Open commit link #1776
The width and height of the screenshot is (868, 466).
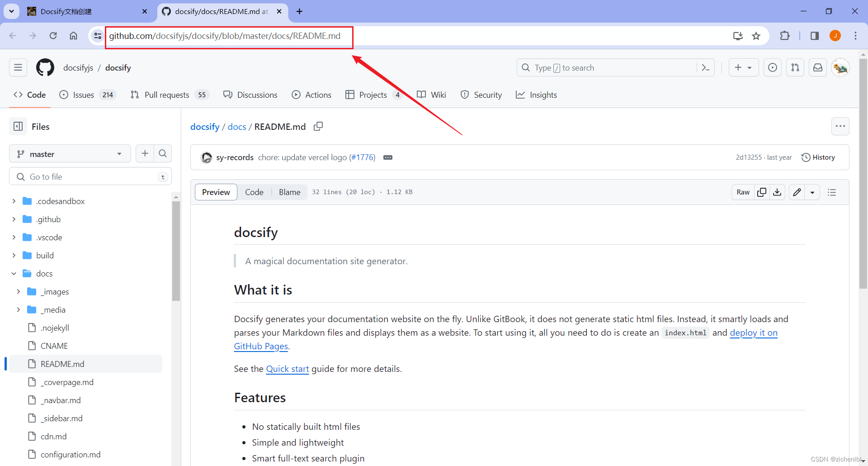pos(362,157)
